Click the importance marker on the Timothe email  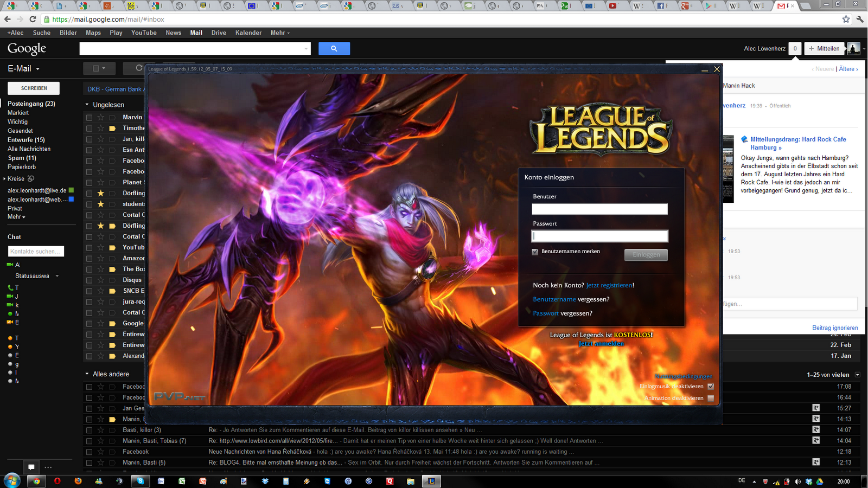click(x=112, y=129)
